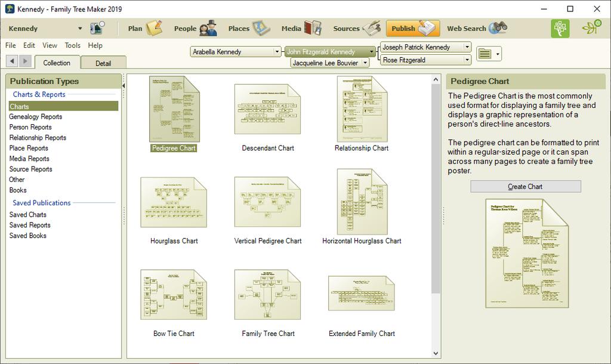Expand the Jacqueline Lee Bouvier dropdown
This screenshot has height=364, width=611.
tap(365, 62)
